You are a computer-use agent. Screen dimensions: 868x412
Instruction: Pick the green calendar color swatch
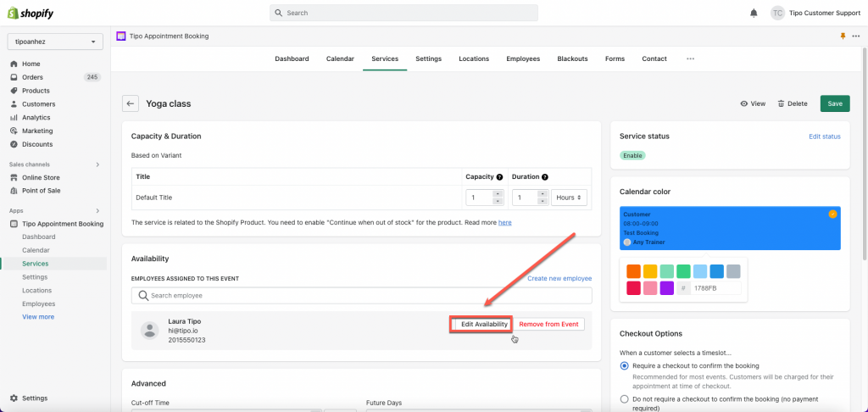(683, 271)
